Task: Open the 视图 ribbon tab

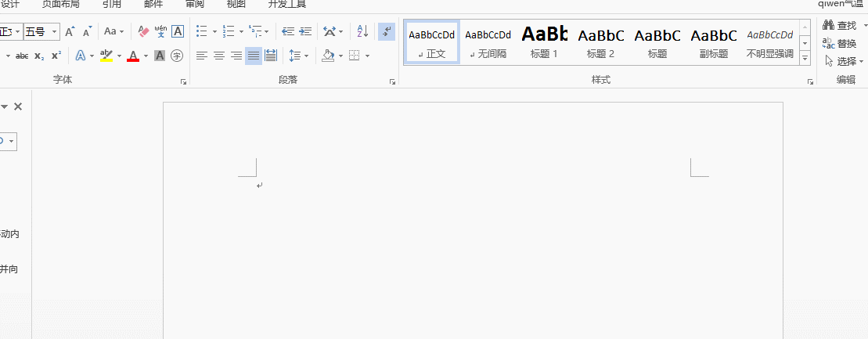Action: (x=236, y=5)
